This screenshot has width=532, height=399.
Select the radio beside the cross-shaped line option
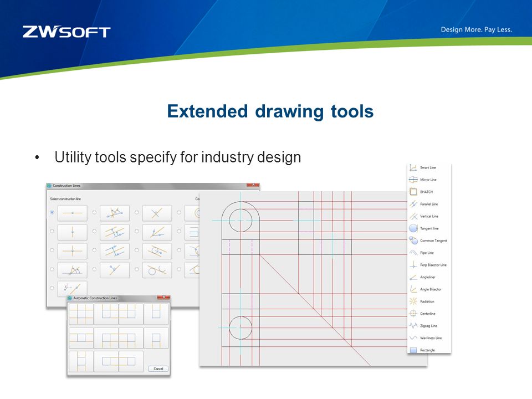click(x=52, y=250)
